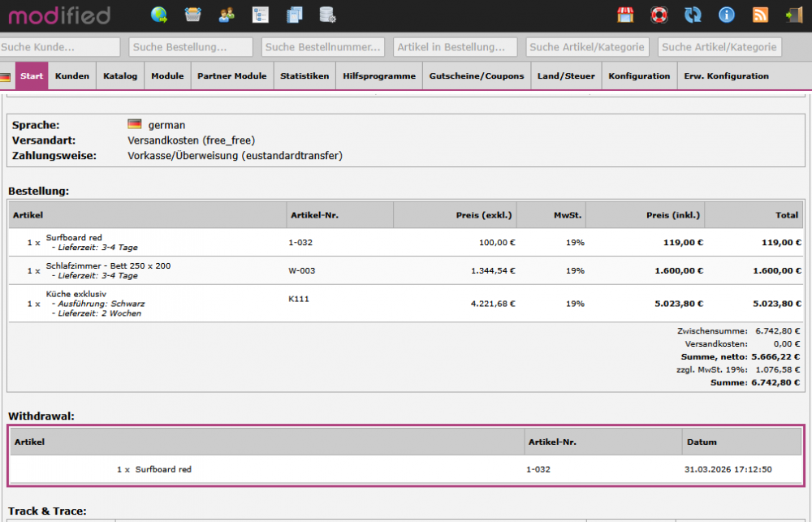Open the Kunden tab
Viewport: 812px width, 522px height.
point(72,76)
